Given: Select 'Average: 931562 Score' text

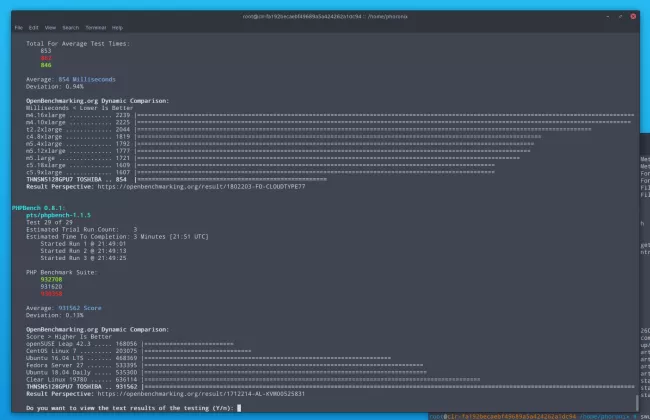Looking at the screenshot, I should (64, 308).
